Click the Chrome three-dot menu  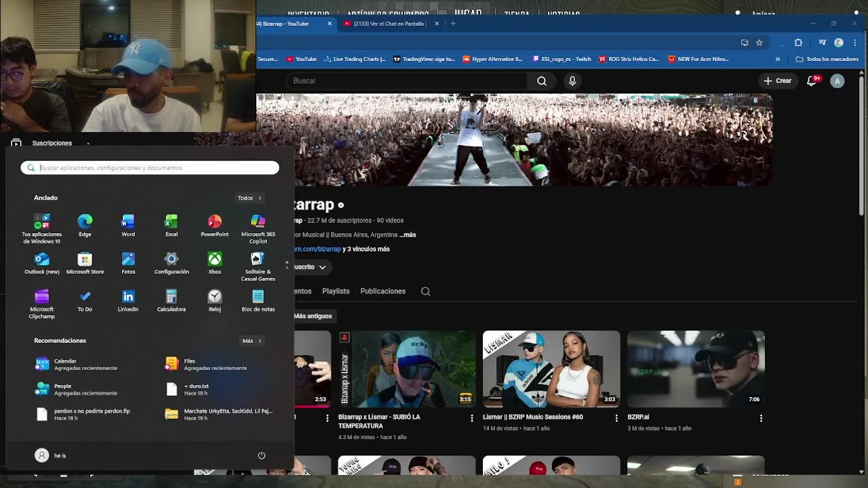click(856, 43)
